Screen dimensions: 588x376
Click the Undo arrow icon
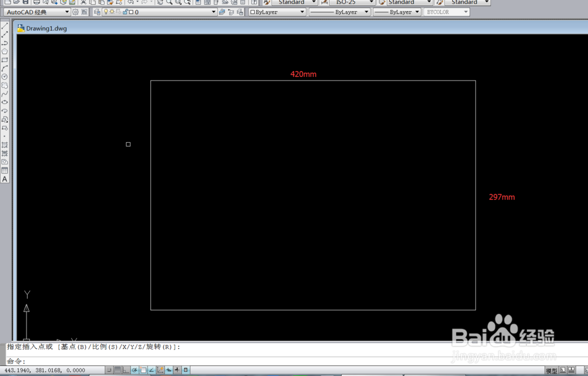coord(131,2)
